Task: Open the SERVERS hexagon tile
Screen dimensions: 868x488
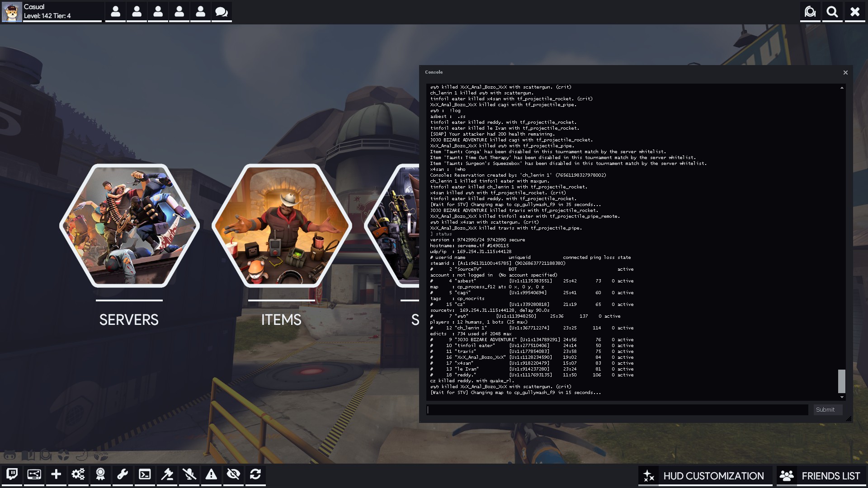Action: tap(129, 225)
